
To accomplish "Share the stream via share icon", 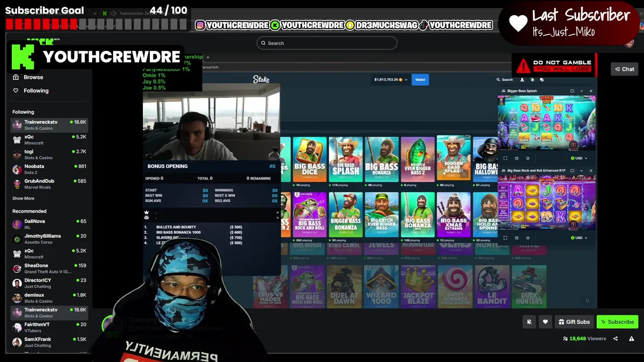I will (x=615, y=339).
